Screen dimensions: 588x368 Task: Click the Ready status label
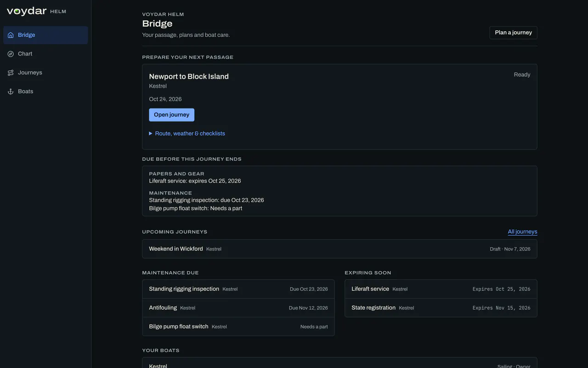coord(522,75)
